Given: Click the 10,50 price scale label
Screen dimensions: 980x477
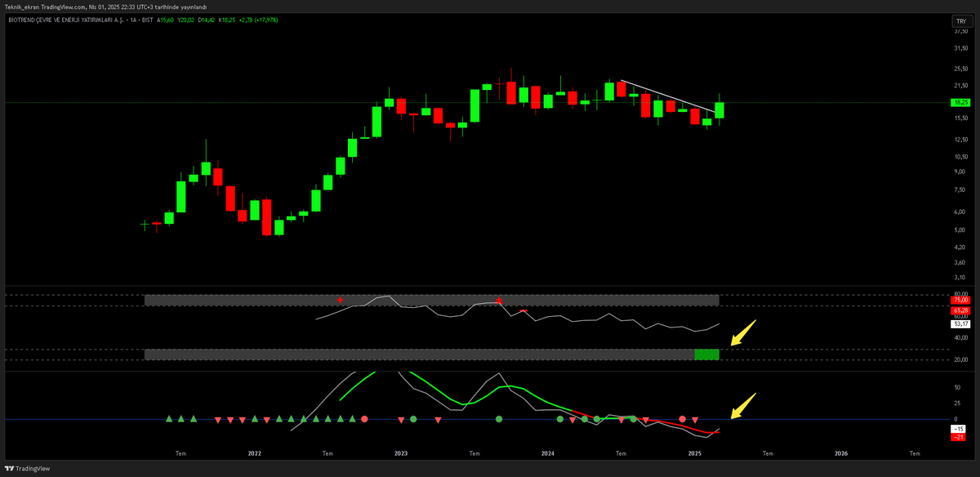Looking at the screenshot, I should [x=960, y=157].
